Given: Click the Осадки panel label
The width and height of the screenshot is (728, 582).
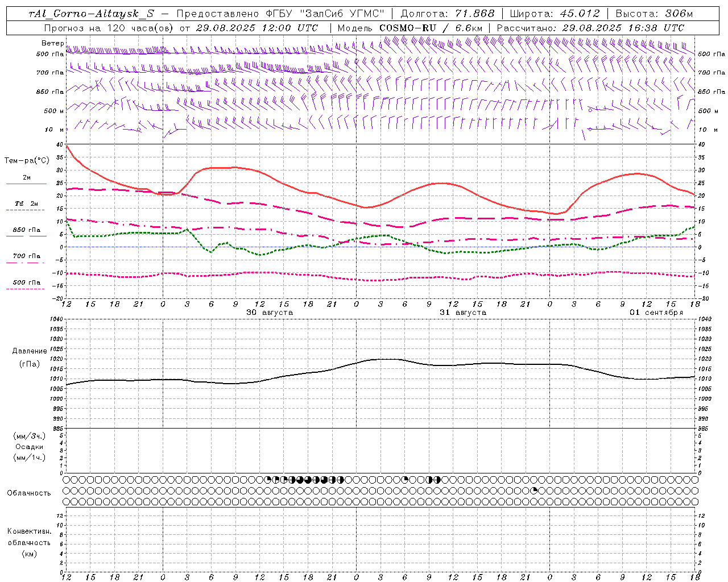Looking at the screenshot, I should pyautogui.click(x=30, y=447).
